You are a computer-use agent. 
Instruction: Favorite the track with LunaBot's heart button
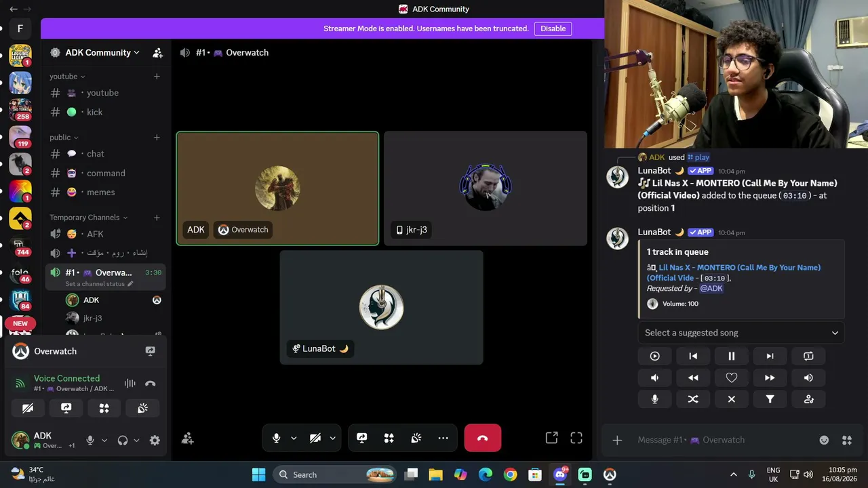point(732,378)
